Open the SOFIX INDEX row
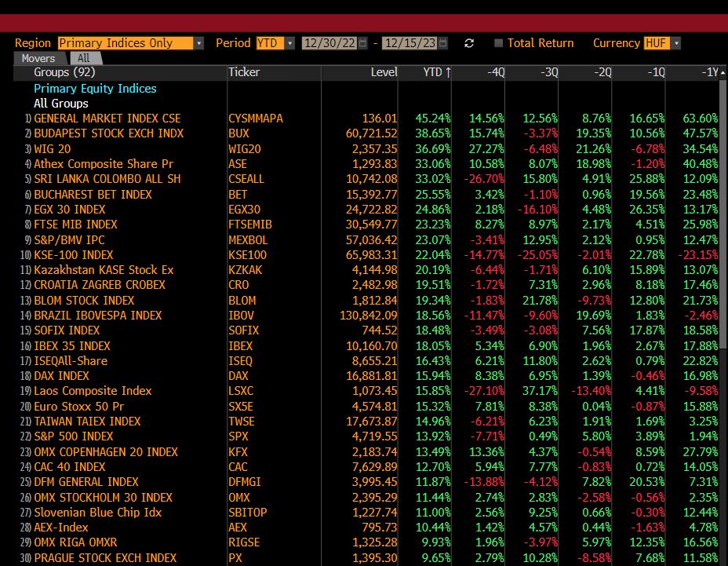The height and width of the screenshot is (566, 728). tap(367, 330)
